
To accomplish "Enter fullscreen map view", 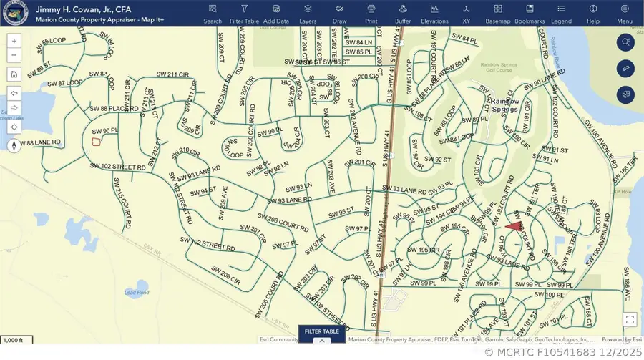I will tap(630, 319).
